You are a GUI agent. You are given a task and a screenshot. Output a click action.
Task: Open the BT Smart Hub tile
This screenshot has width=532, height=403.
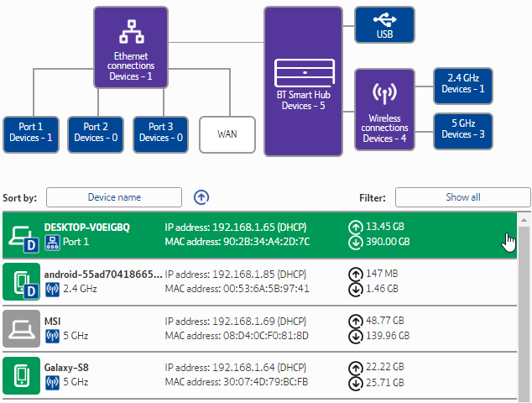point(304,81)
